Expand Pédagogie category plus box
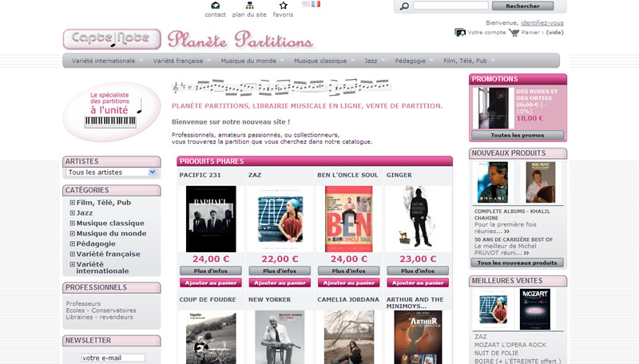Image resolution: width=639 pixels, height=364 pixels. click(72, 243)
